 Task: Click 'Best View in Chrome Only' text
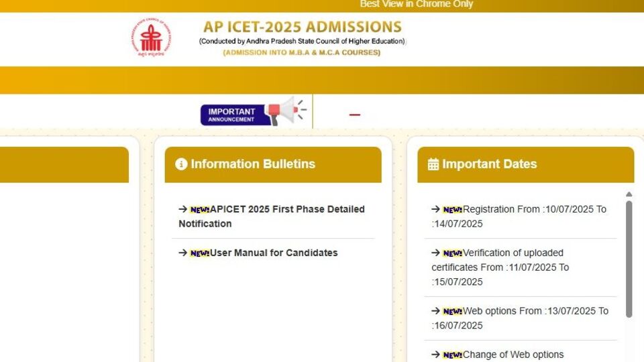(417, 4)
